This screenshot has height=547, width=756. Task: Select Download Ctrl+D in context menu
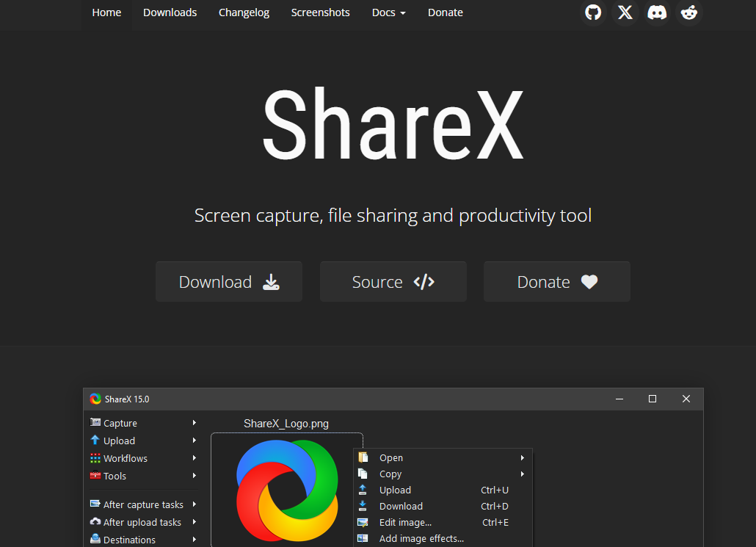click(x=443, y=506)
